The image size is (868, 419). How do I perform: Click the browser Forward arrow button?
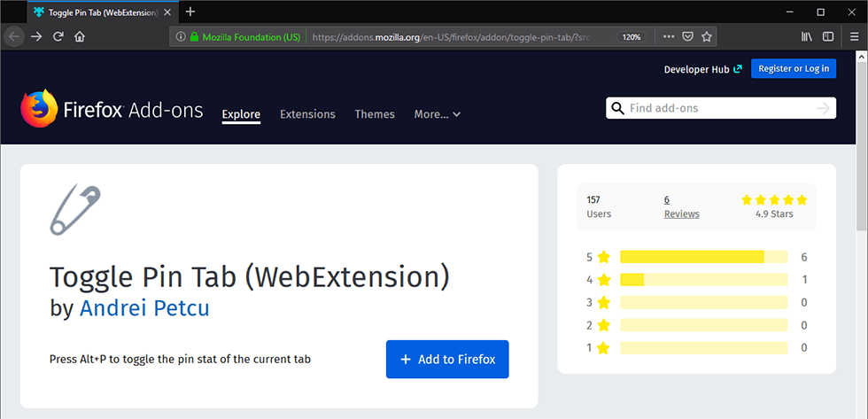click(36, 37)
